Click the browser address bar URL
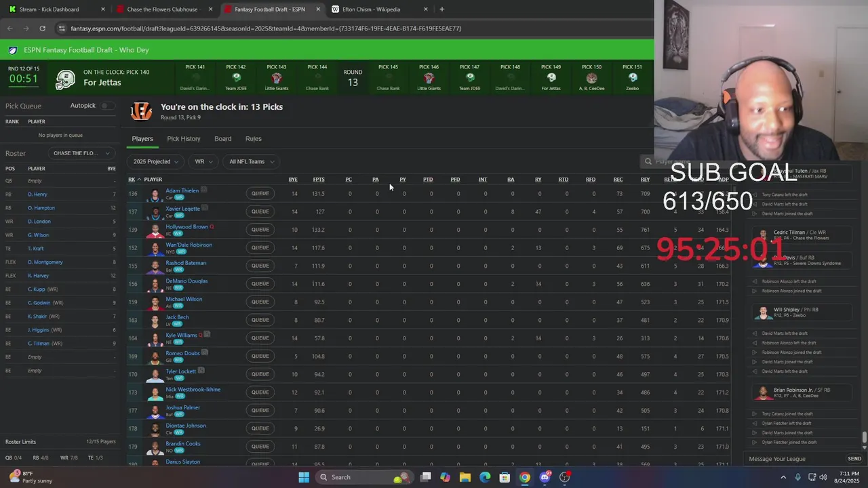 (266, 28)
